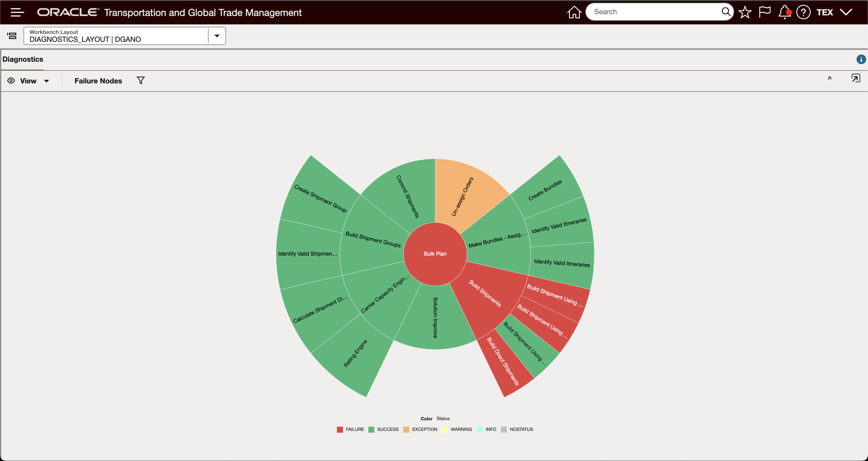Select the Diagnostics tab
Screen dimensions: 868x461
pos(23,59)
